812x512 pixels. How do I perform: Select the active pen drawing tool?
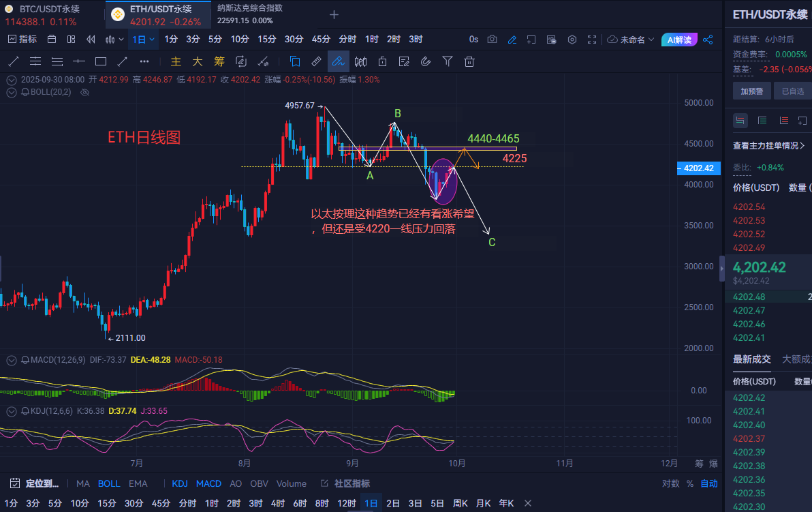click(x=338, y=61)
